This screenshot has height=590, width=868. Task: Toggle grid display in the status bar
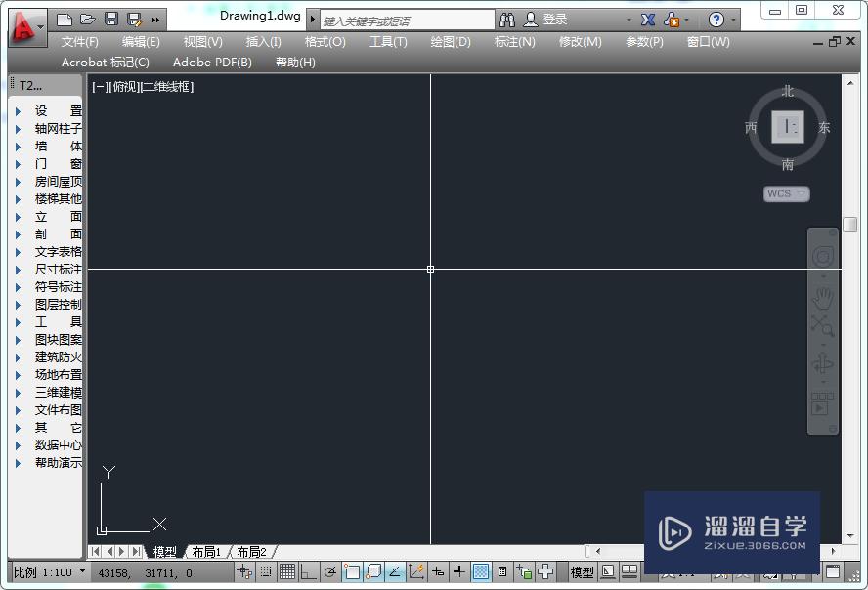tap(286, 570)
